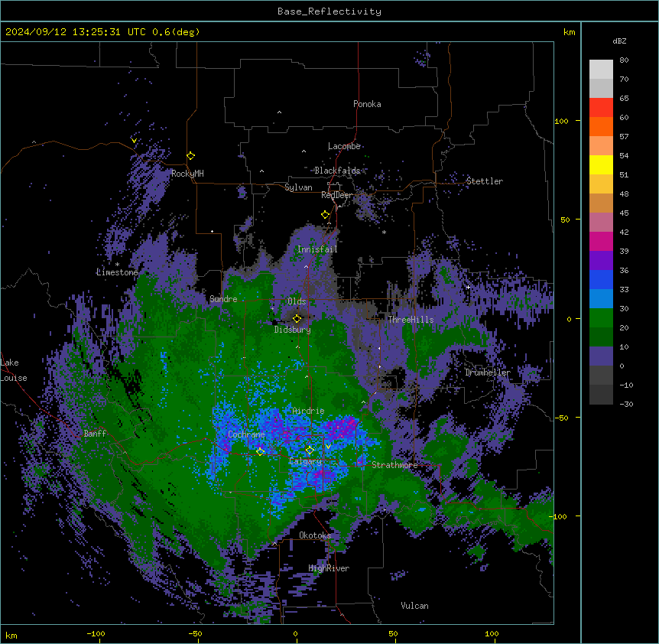Click the Drumheller label
The width and height of the screenshot is (659, 644).
pyautogui.click(x=488, y=372)
